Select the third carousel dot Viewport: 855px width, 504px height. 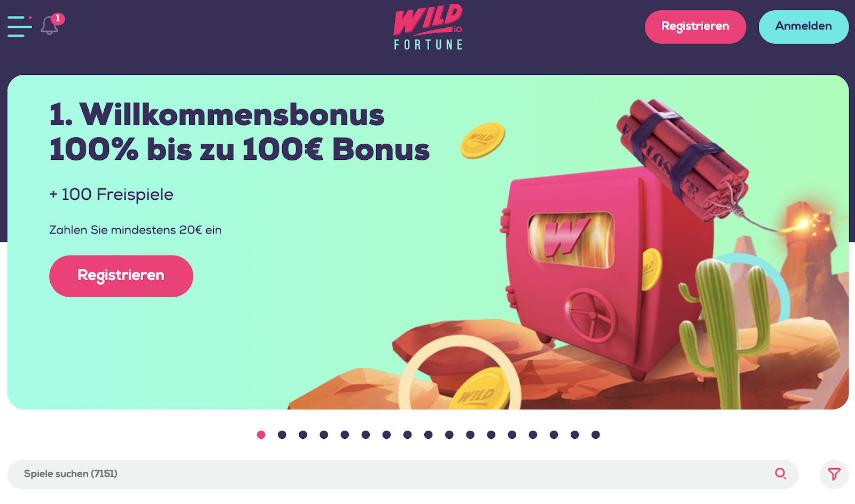point(303,435)
